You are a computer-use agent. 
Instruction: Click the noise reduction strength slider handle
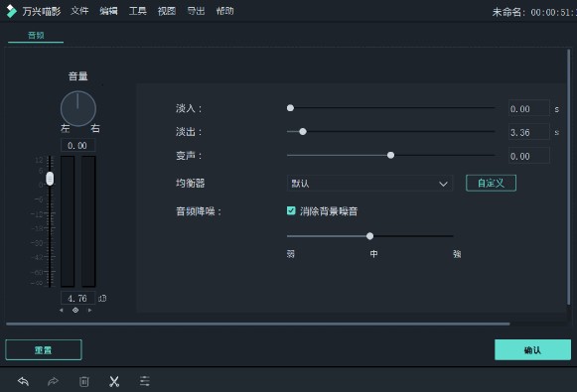(x=369, y=236)
